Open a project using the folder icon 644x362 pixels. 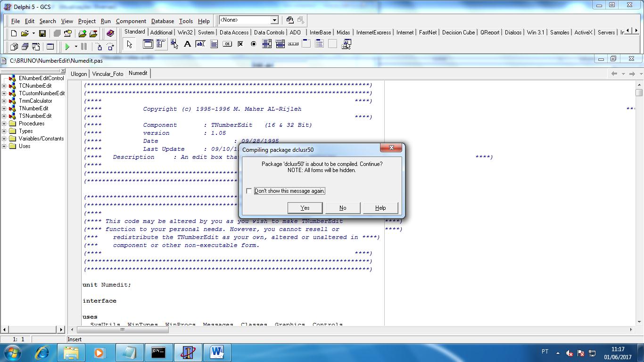tap(26, 33)
